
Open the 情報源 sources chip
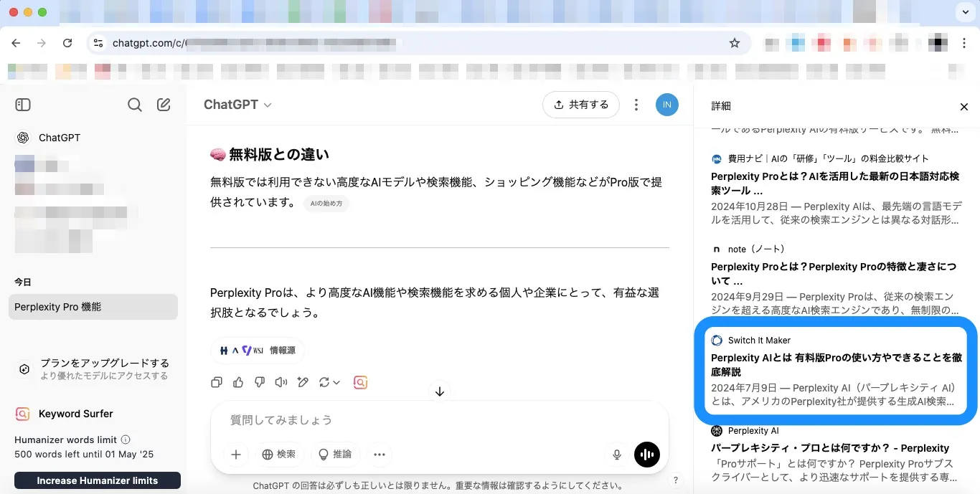(x=258, y=351)
